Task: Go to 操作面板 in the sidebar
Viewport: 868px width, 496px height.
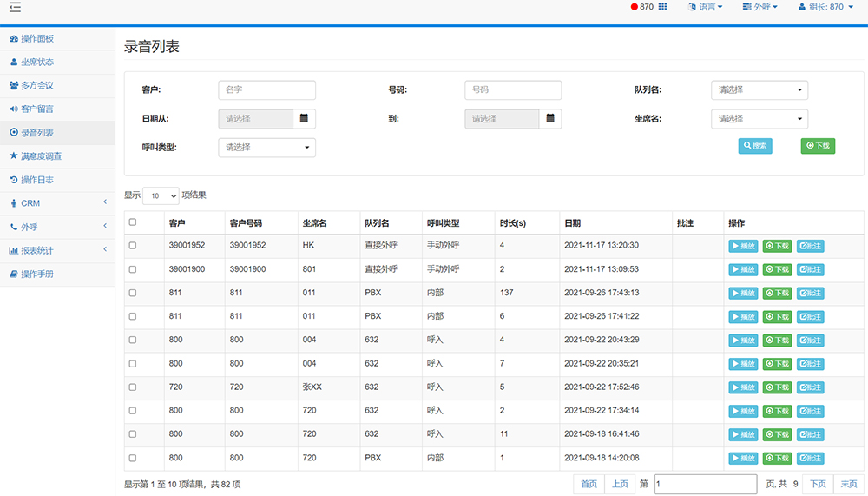Action: 57,39
